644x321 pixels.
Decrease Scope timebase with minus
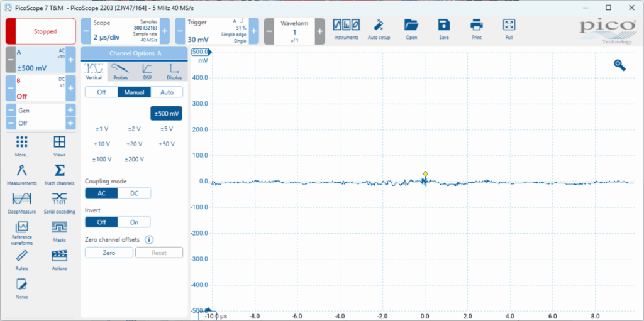coord(86,31)
